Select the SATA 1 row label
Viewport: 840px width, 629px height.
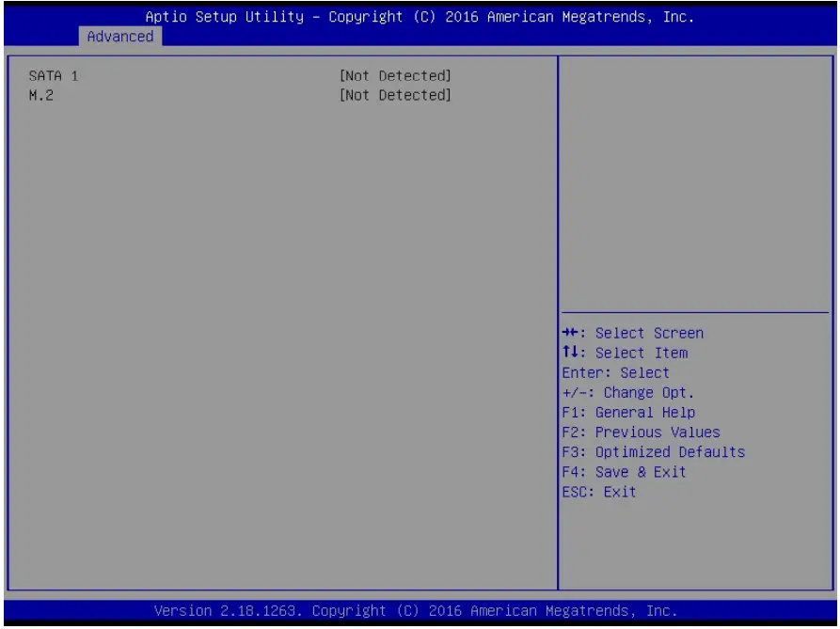54,76
